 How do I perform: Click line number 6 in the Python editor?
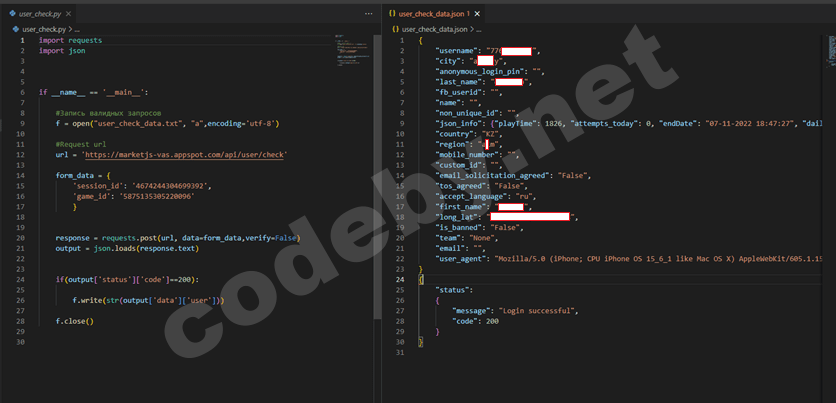tap(22, 92)
